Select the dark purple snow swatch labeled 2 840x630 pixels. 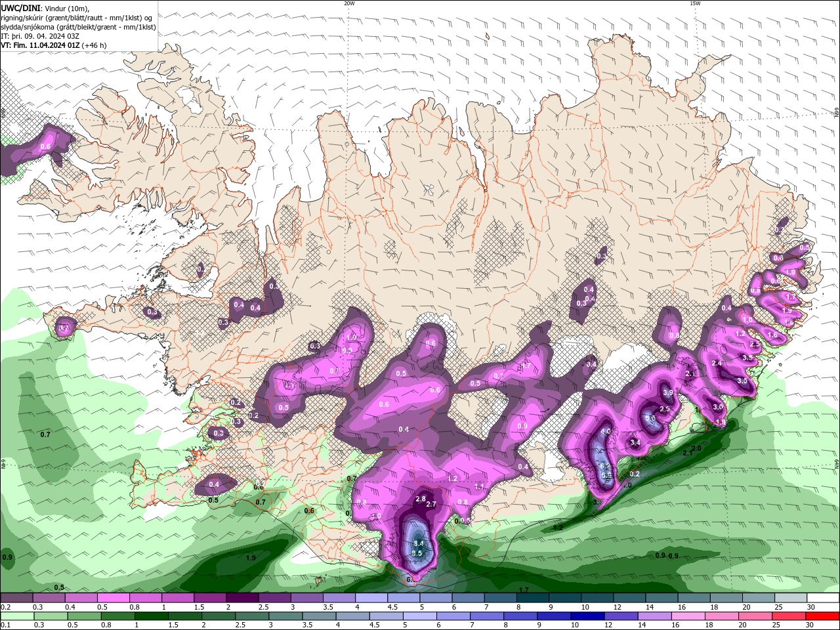[x=242, y=598]
